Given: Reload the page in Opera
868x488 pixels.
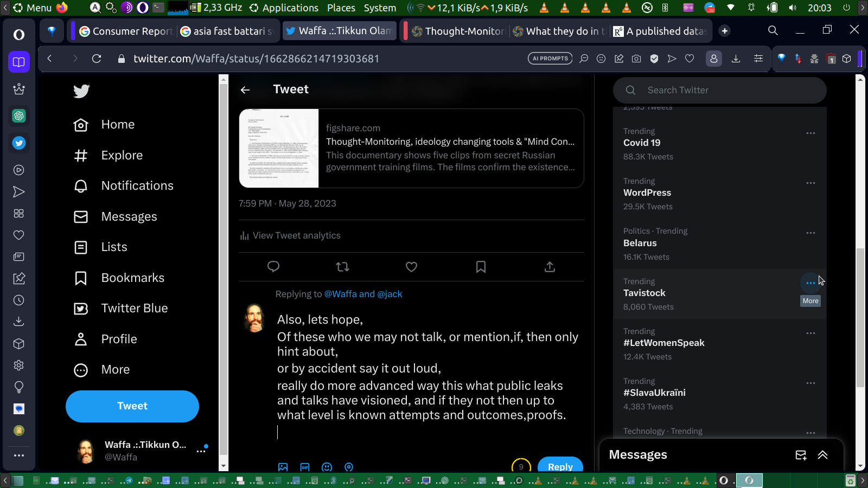Looking at the screenshot, I should pos(97,59).
